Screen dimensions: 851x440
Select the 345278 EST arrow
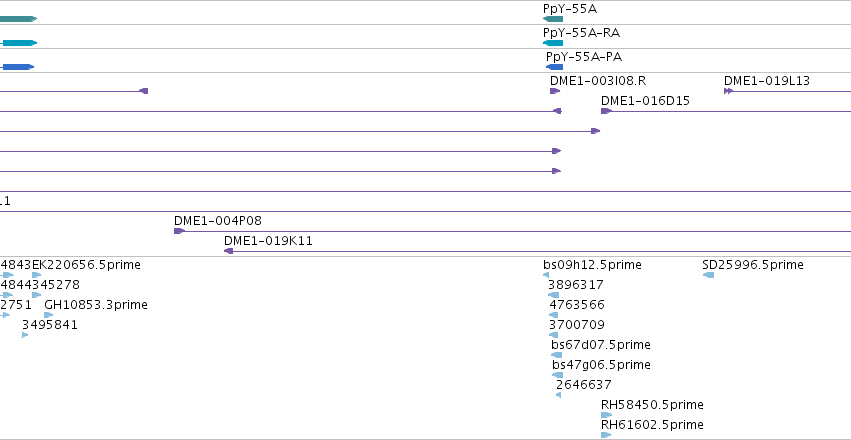pos(36,295)
